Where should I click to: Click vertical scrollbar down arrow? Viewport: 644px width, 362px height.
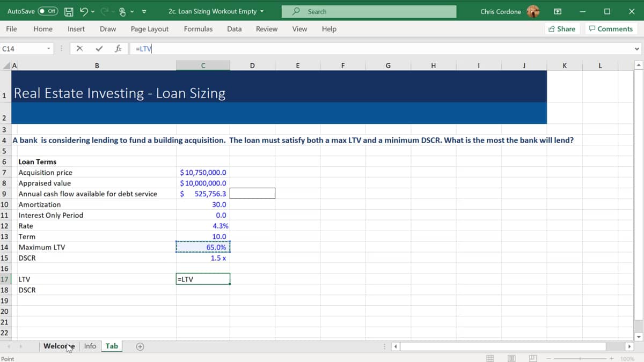[x=638, y=337]
